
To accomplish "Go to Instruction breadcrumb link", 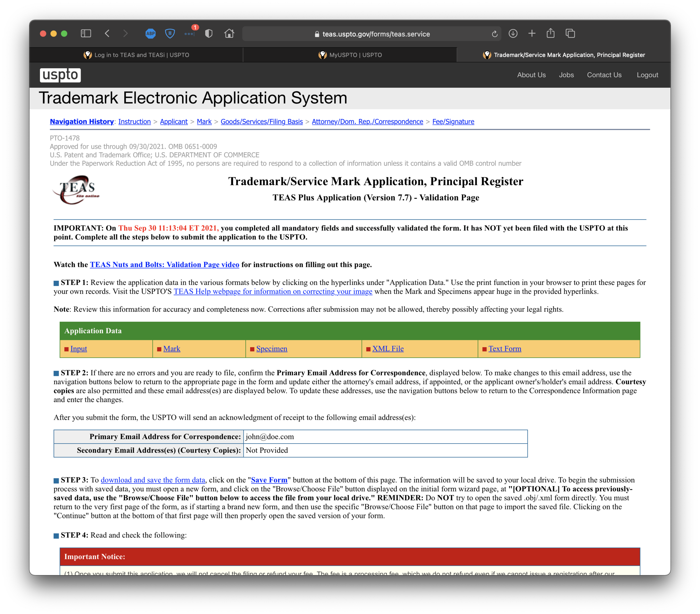I will coord(135,121).
